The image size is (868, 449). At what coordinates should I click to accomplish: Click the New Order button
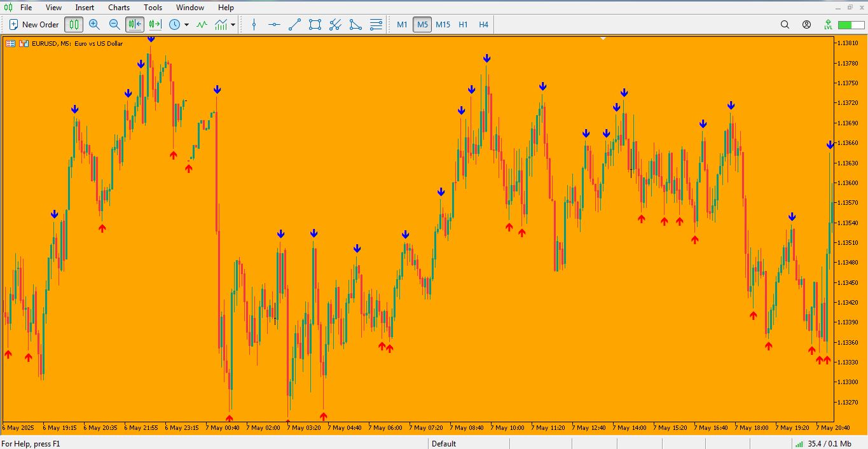click(x=34, y=25)
